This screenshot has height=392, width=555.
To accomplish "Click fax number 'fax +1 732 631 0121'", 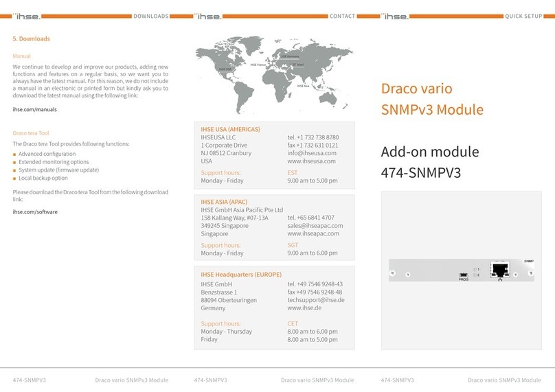I will (313, 145).
